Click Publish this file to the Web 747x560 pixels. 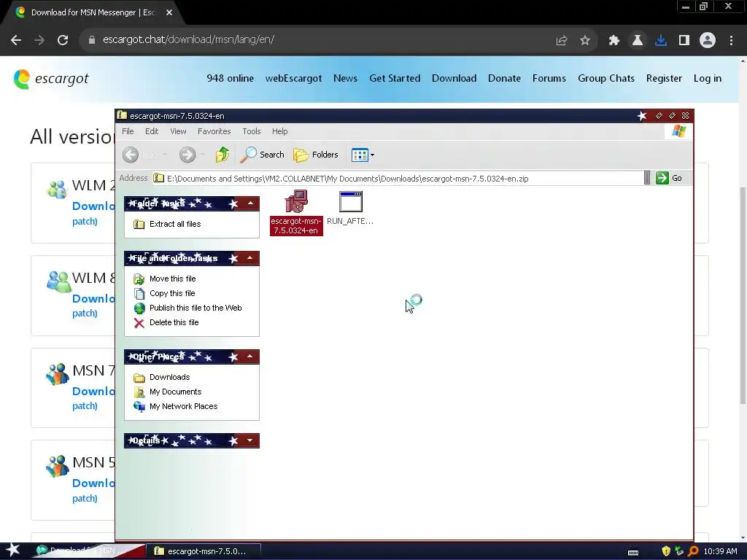196,308
